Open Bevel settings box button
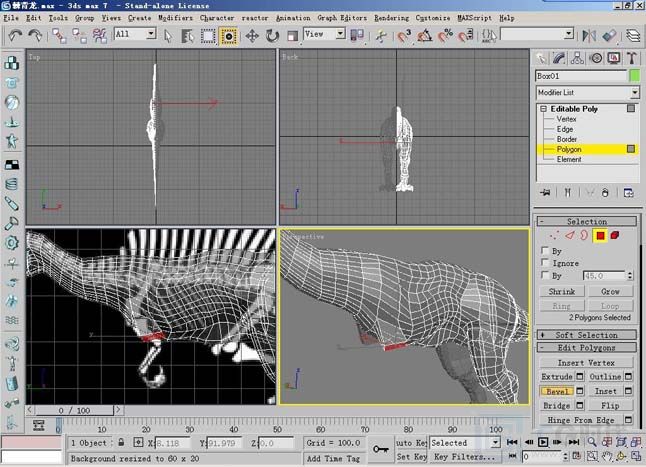This screenshot has height=467, width=646. pyautogui.click(x=580, y=391)
